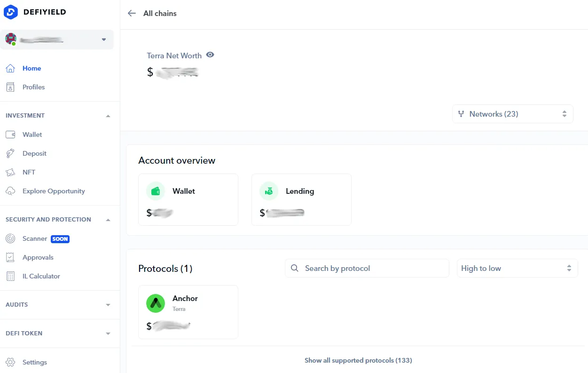Viewport: 588px width, 373px height.
Task: Toggle net worth visibility eye icon
Action: [x=210, y=55]
